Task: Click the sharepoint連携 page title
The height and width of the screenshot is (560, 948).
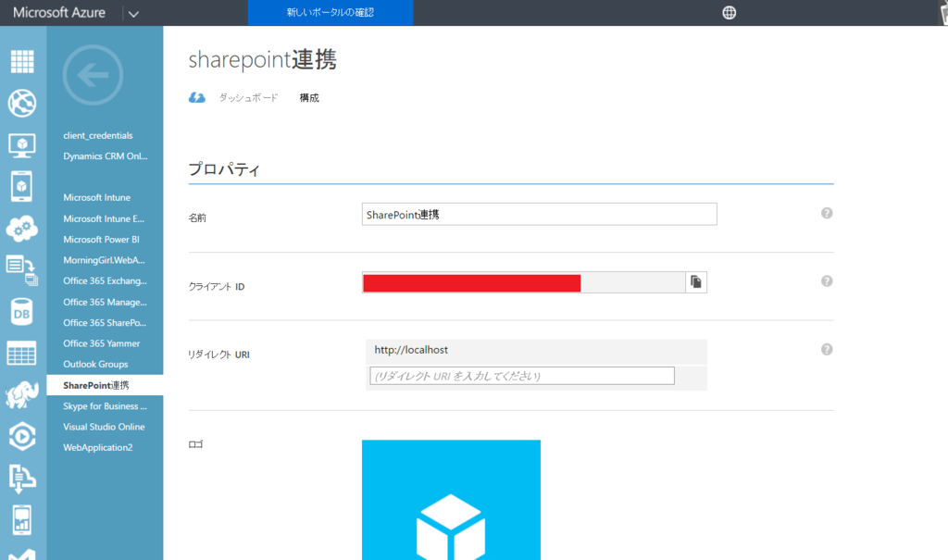Action: click(262, 59)
